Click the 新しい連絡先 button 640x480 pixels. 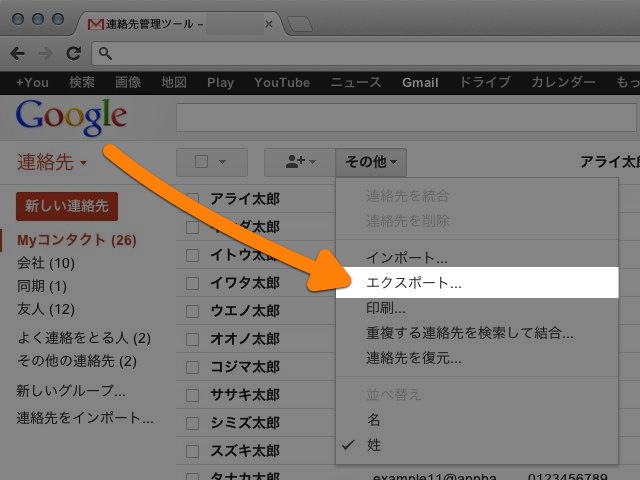[67, 206]
